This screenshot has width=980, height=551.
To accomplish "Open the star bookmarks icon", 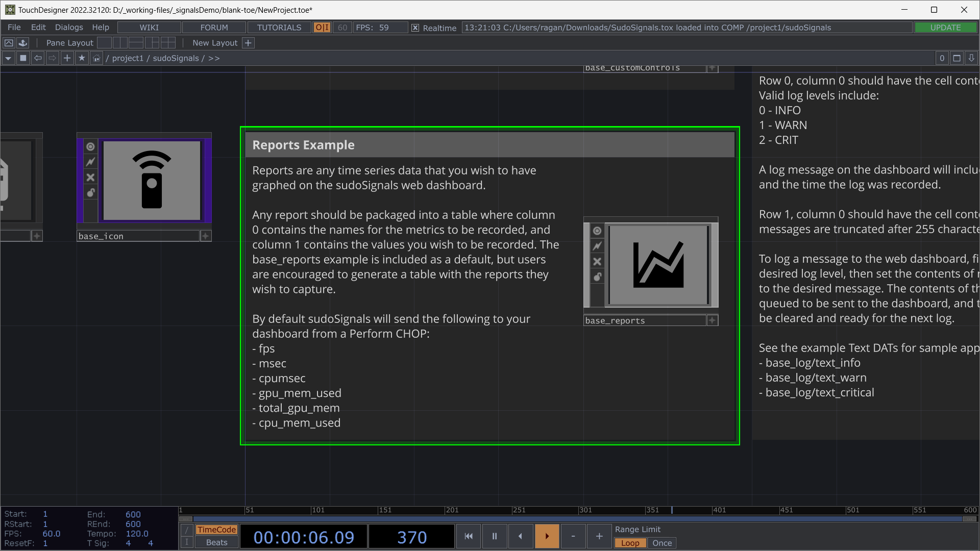I will pos(82,58).
